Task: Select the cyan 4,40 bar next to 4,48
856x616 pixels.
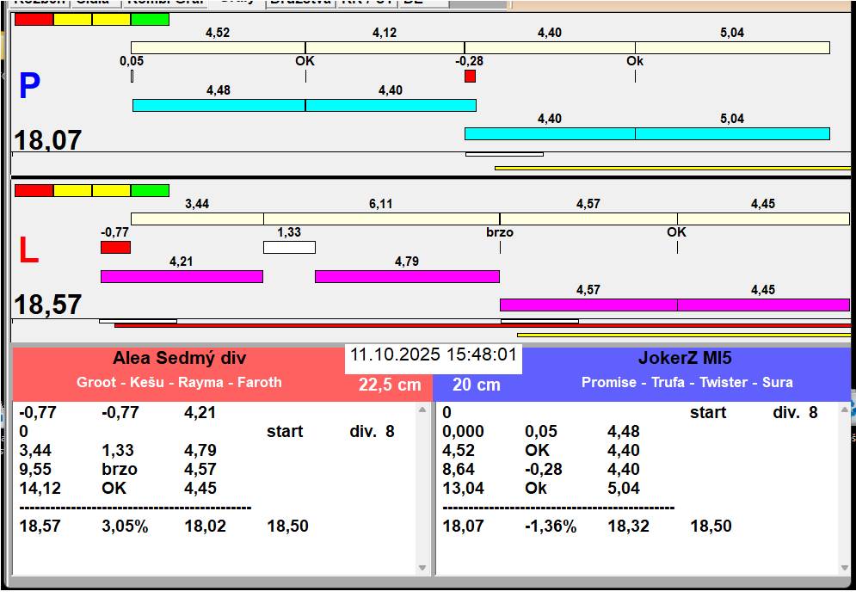Action: click(391, 105)
